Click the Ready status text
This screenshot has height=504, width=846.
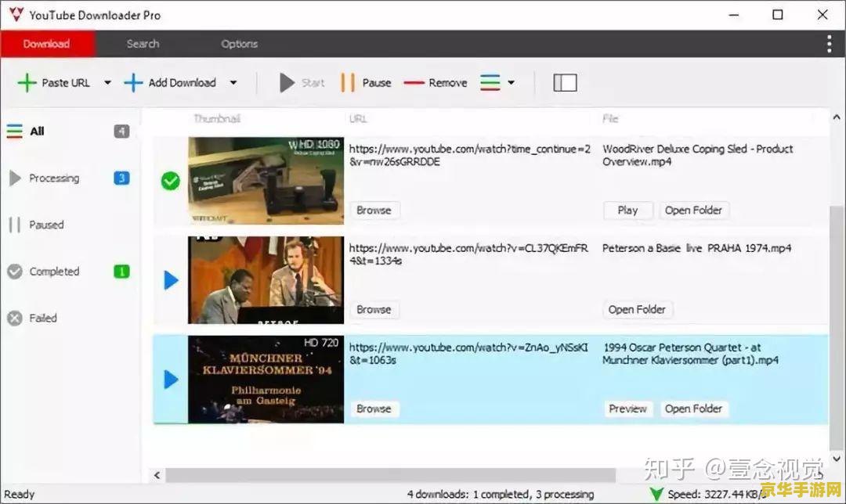tap(20, 494)
